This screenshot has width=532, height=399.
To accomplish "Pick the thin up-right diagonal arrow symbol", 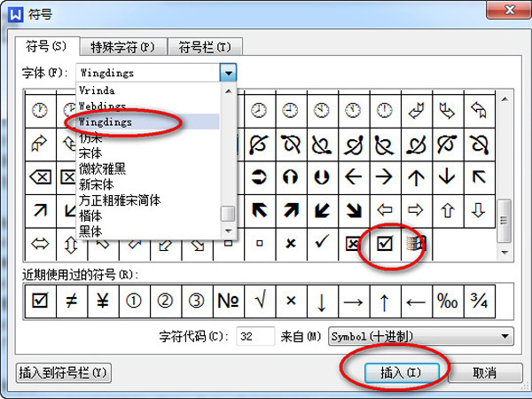I will pos(40,210).
